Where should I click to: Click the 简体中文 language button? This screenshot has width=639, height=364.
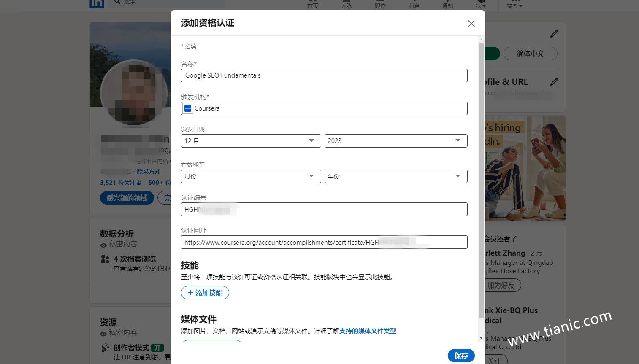pos(531,54)
